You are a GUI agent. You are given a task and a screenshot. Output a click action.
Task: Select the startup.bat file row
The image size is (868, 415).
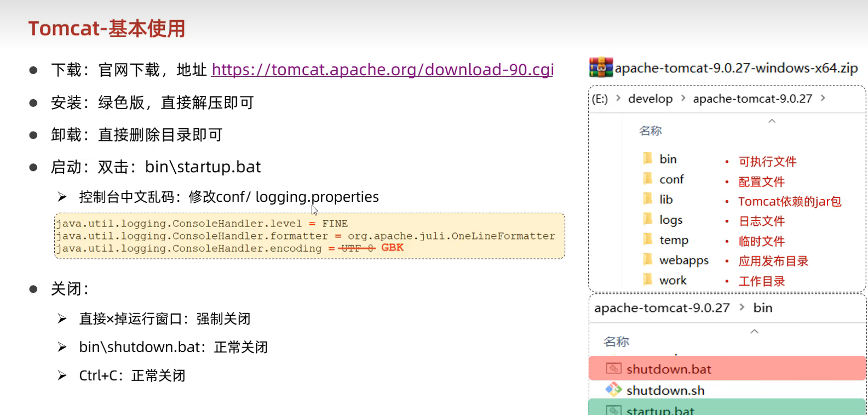[727, 407]
